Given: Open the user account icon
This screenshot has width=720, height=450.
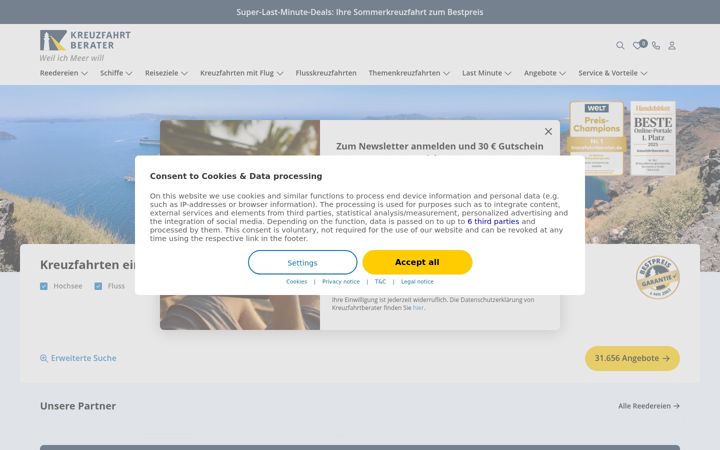Looking at the screenshot, I should tap(672, 45).
